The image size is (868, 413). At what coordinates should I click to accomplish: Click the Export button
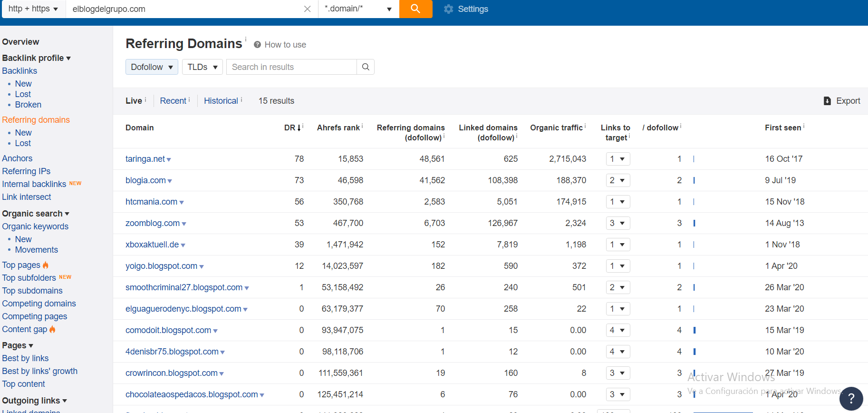click(842, 101)
